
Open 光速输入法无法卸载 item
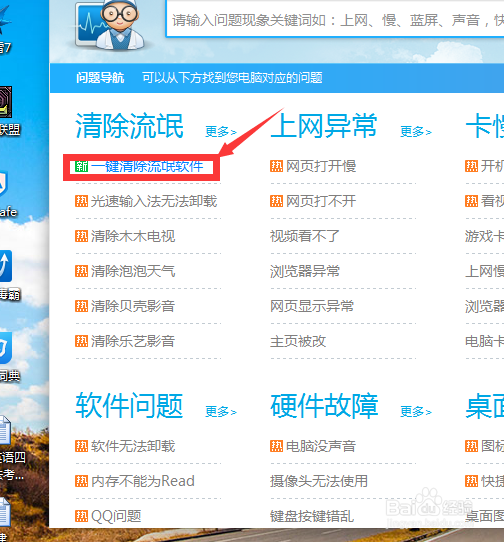[154, 201]
